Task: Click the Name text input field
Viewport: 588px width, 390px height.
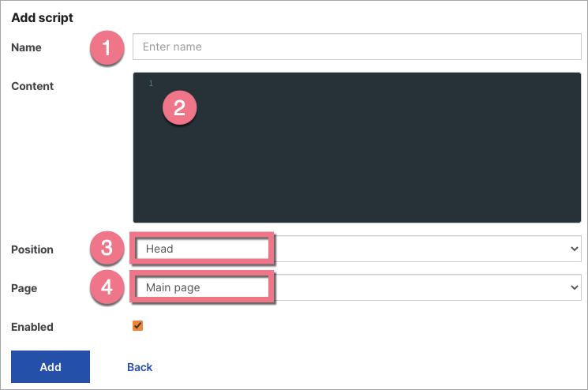Action: click(357, 47)
